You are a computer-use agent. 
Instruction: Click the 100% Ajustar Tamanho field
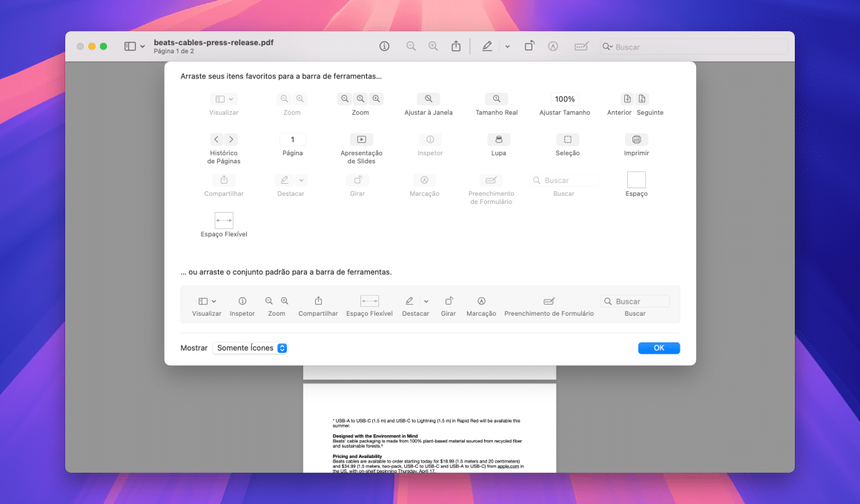click(564, 99)
